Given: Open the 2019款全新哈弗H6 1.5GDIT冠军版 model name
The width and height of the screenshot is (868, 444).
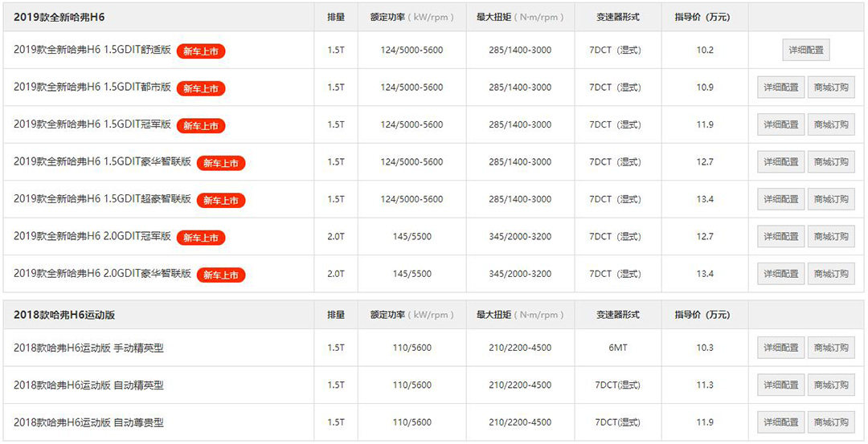Looking at the screenshot, I should coord(92,124).
